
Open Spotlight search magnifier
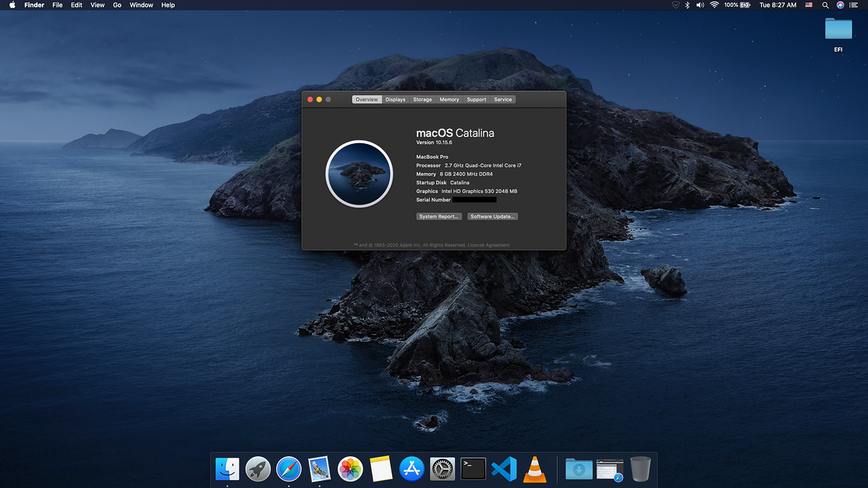pyautogui.click(x=825, y=5)
